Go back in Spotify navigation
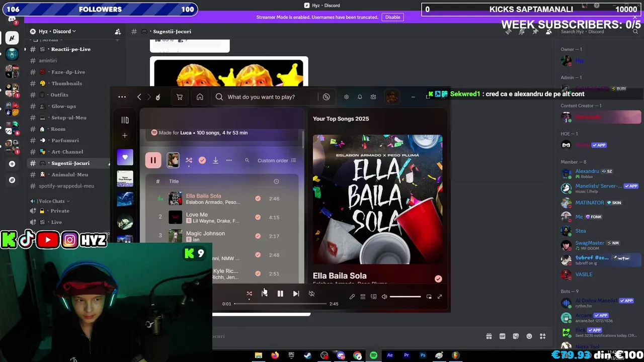Viewport: 644px width, 362px height. (139, 97)
